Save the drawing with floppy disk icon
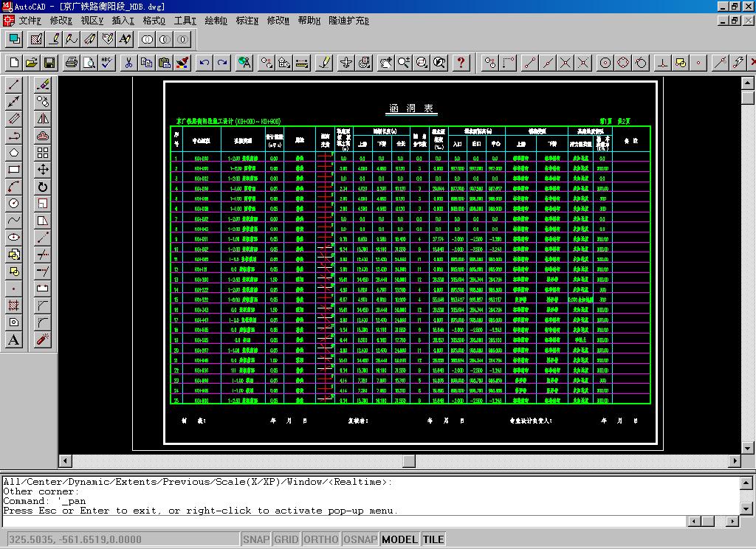 pyautogui.click(x=49, y=63)
